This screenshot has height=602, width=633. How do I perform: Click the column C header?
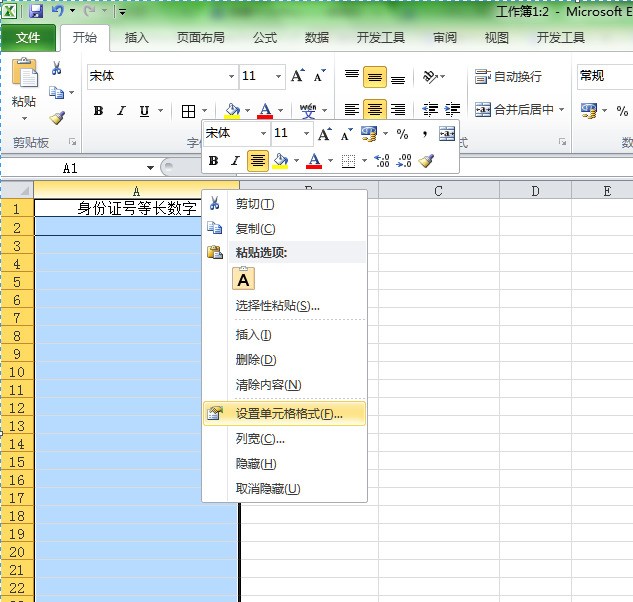pos(438,190)
